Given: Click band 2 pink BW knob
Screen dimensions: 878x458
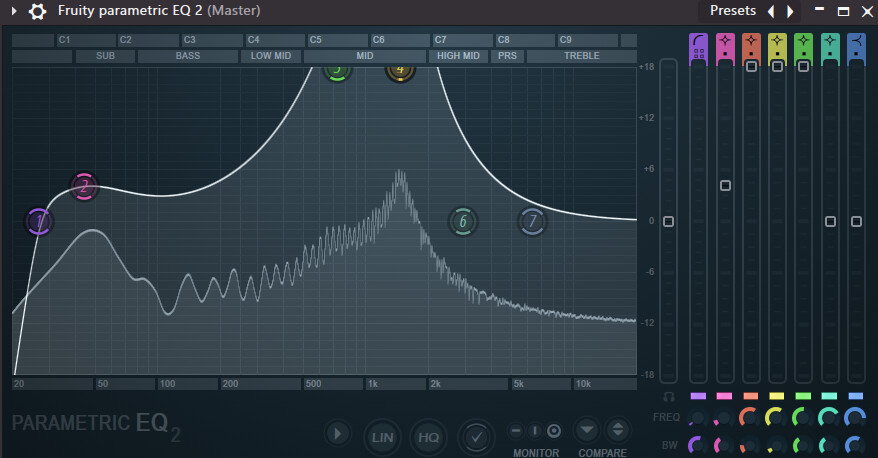Looking at the screenshot, I should pos(723,445).
